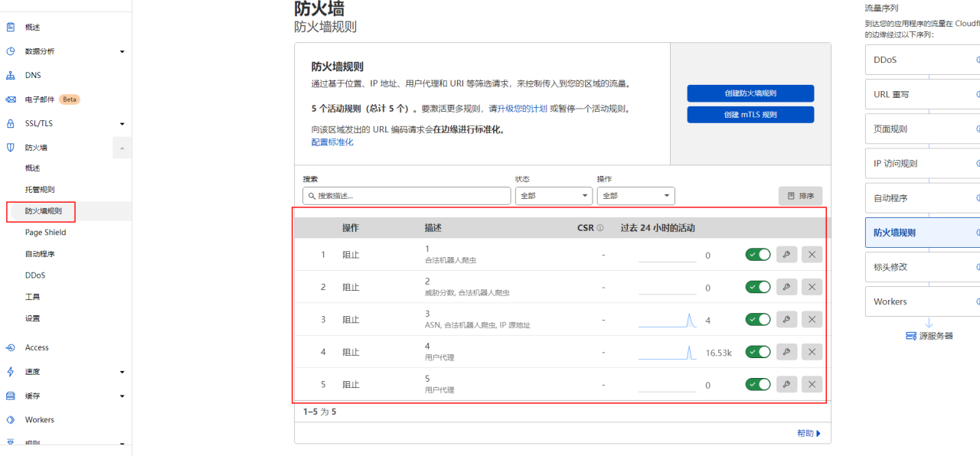Delete rule 4 with the X icon
Viewport: 980px width, 456px height.
coord(812,352)
